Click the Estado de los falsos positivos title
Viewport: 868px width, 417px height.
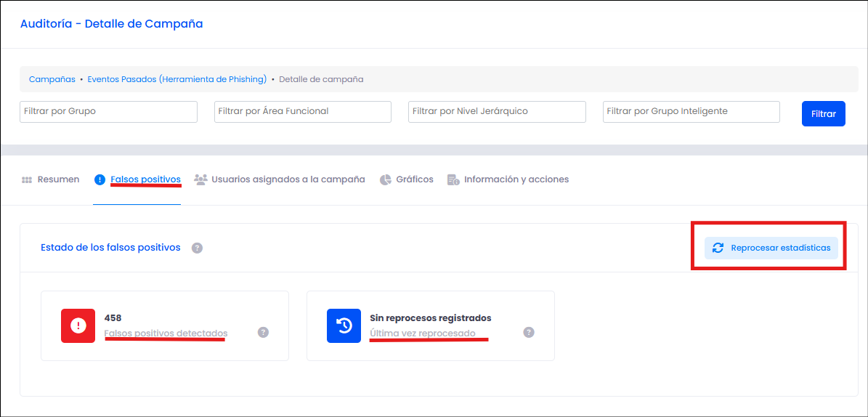pos(110,248)
